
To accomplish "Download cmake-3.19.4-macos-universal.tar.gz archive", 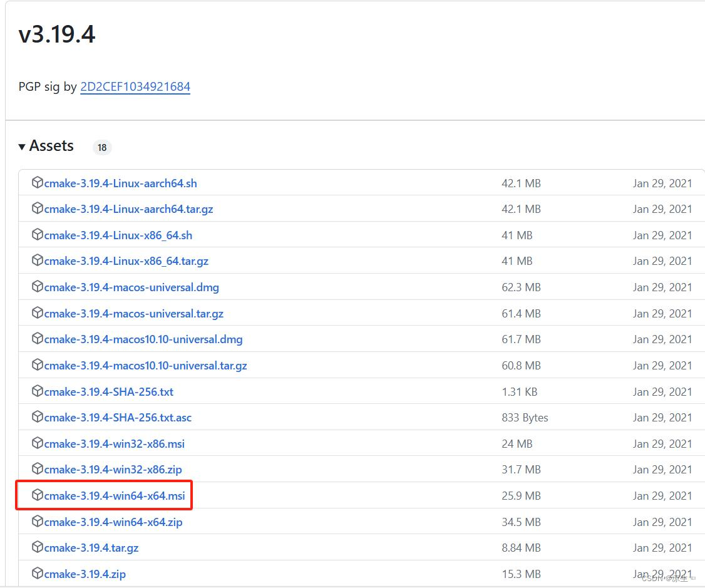I will 134,313.
